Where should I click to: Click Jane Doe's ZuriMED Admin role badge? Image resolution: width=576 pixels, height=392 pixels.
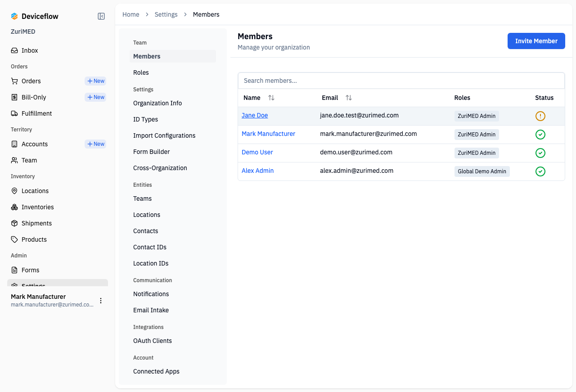477,116
